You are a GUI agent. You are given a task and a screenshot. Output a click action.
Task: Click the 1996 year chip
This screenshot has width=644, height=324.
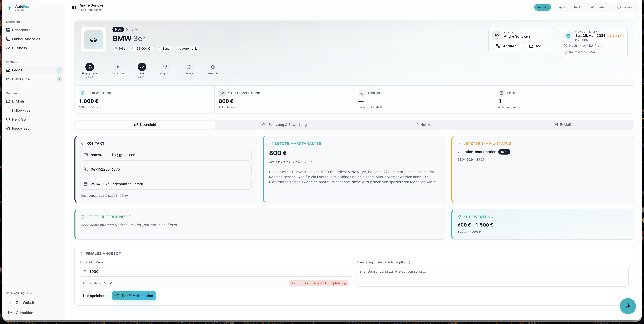[120, 49]
